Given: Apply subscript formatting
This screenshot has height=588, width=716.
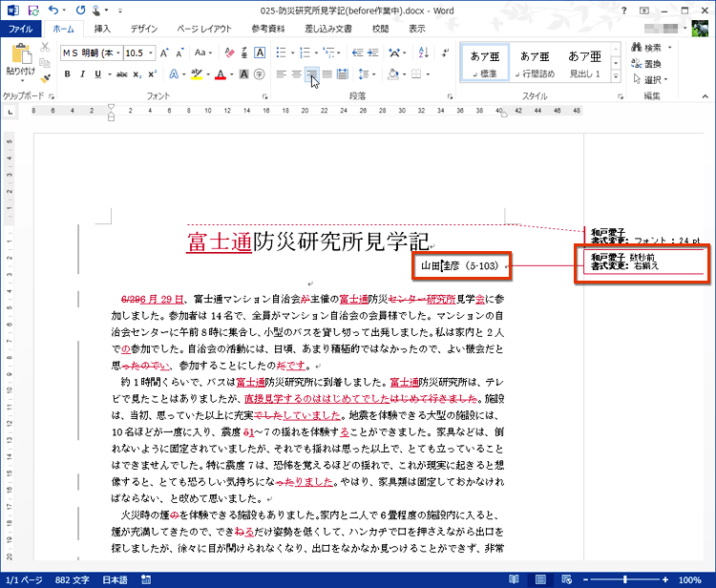Looking at the screenshot, I should coord(137,73).
